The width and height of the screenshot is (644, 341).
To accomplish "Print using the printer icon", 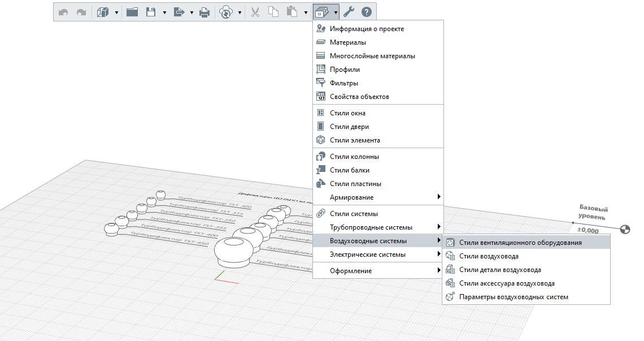I will [x=204, y=12].
